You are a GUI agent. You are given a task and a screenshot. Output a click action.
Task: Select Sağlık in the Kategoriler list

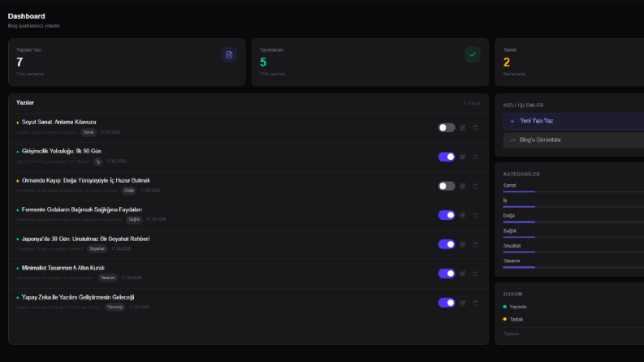pyautogui.click(x=510, y=231)
